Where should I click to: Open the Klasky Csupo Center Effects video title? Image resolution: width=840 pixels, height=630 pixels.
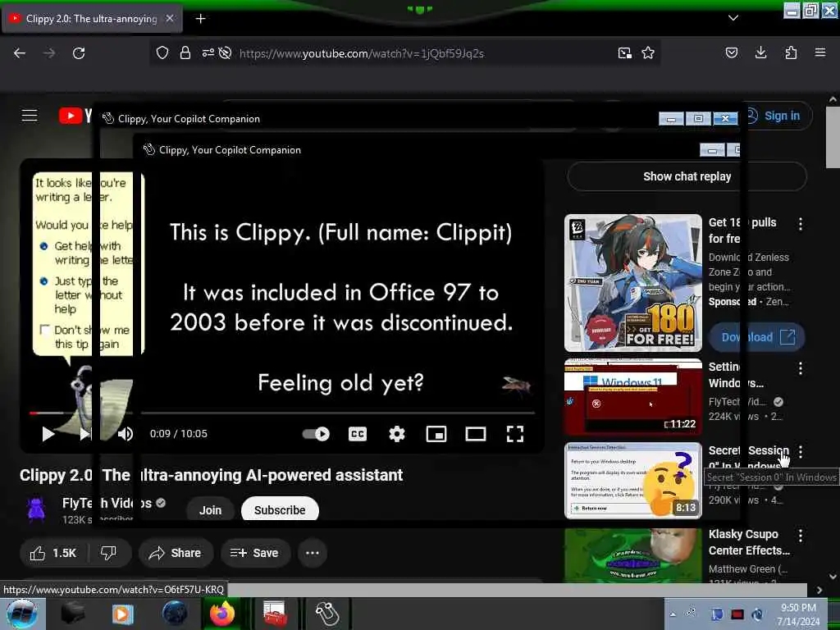point(749,542)
